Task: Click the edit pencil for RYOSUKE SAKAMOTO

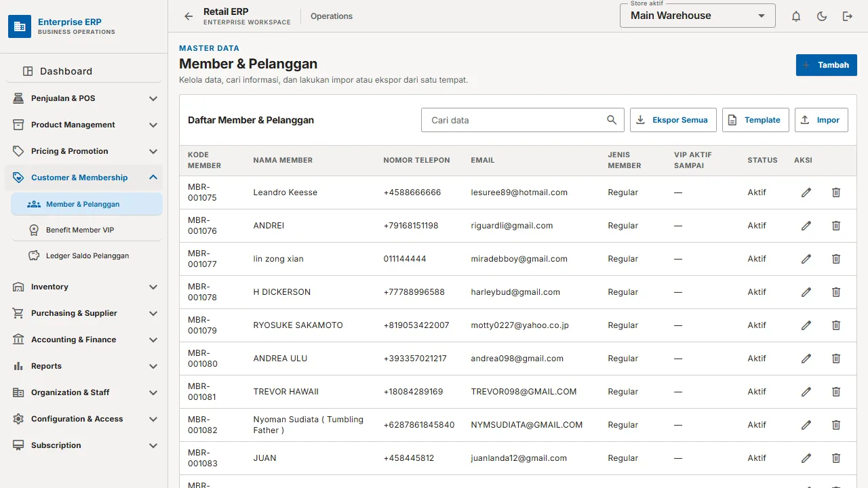Action: (x=806, y=325)
